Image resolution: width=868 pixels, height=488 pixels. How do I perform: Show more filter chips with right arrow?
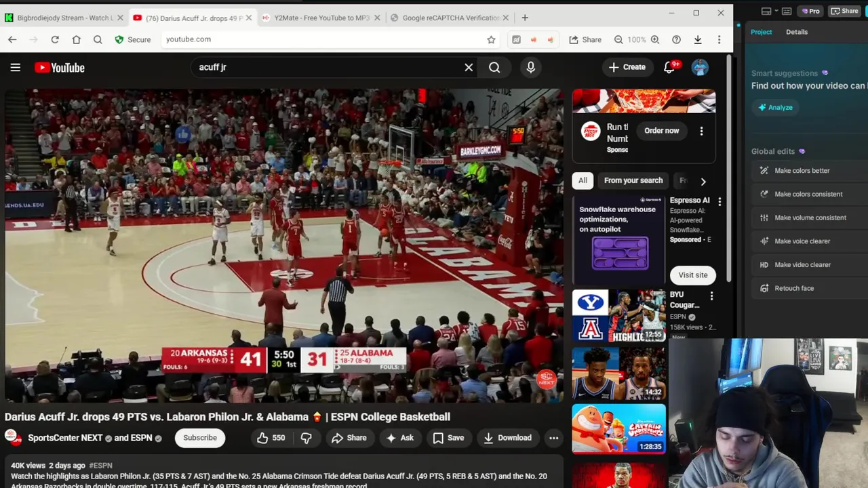pyautogui.click(x=703, y=181)
